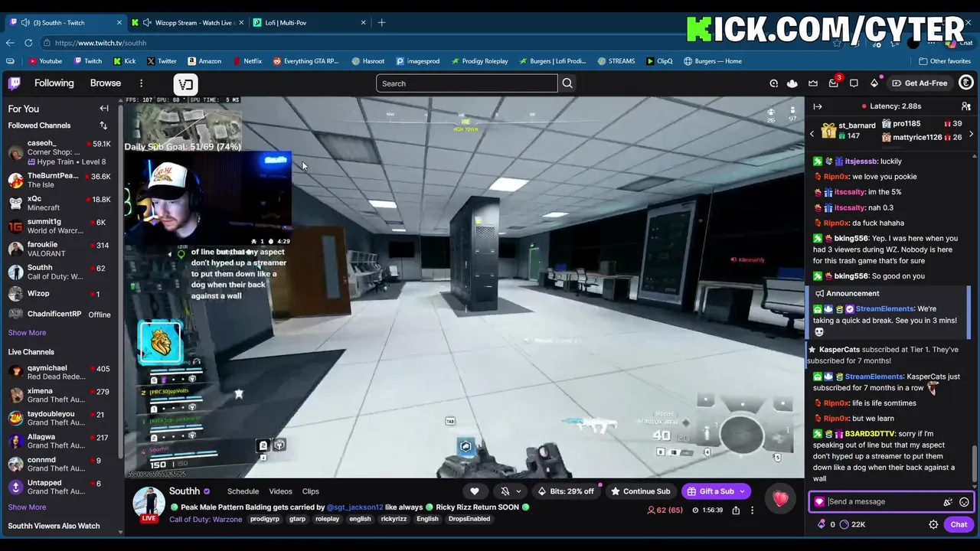Open the Following page
Image resolution: width=980 pixels, height=551 pixels.
click(x=54, y=83)
